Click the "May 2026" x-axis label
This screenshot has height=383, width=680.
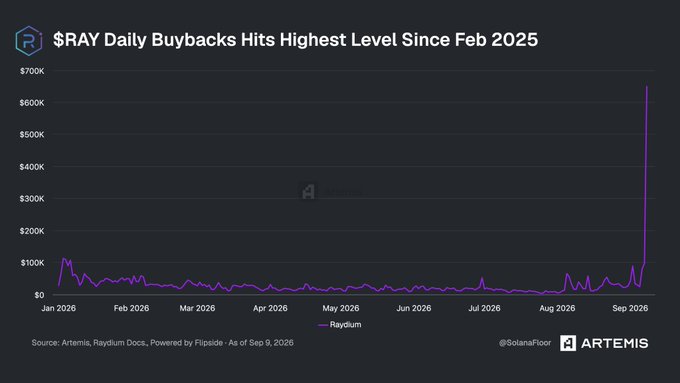click(x=341, y=308)
